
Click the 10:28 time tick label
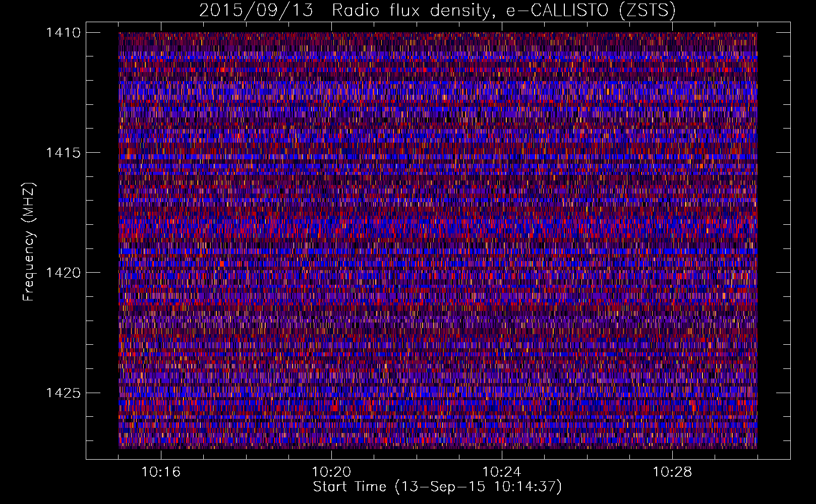(672, 472)
